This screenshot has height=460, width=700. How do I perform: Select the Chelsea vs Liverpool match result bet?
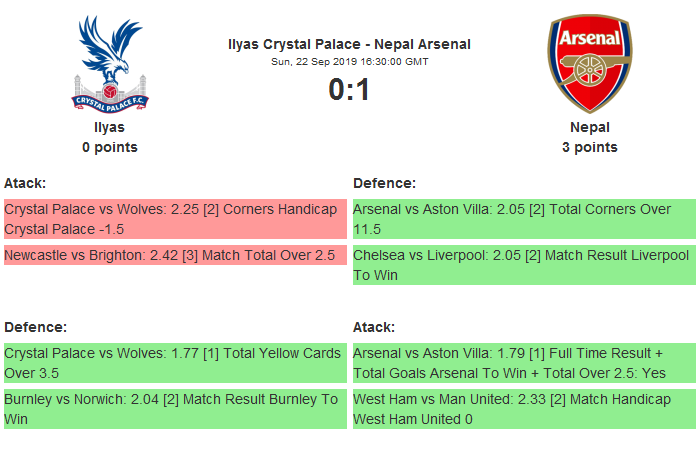point(524,265)
